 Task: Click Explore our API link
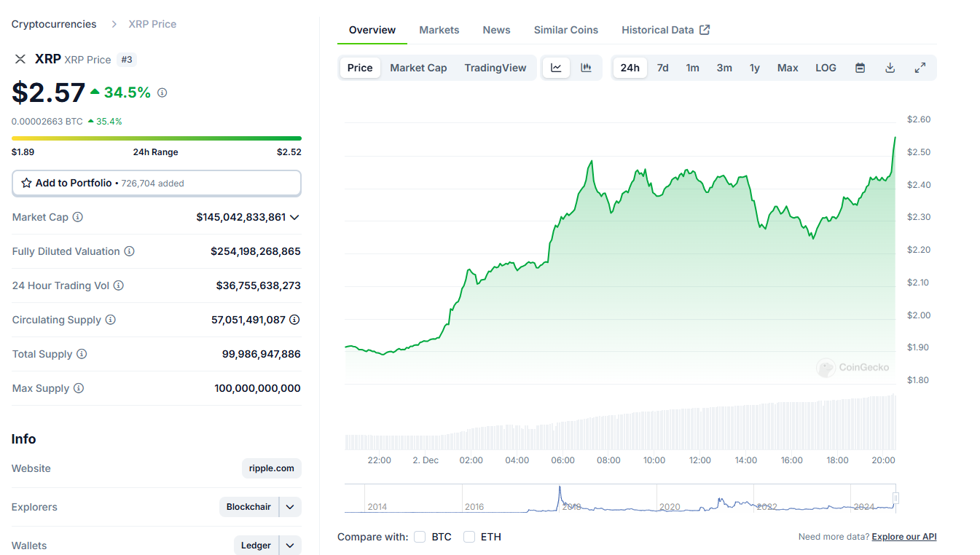point(904,537)
